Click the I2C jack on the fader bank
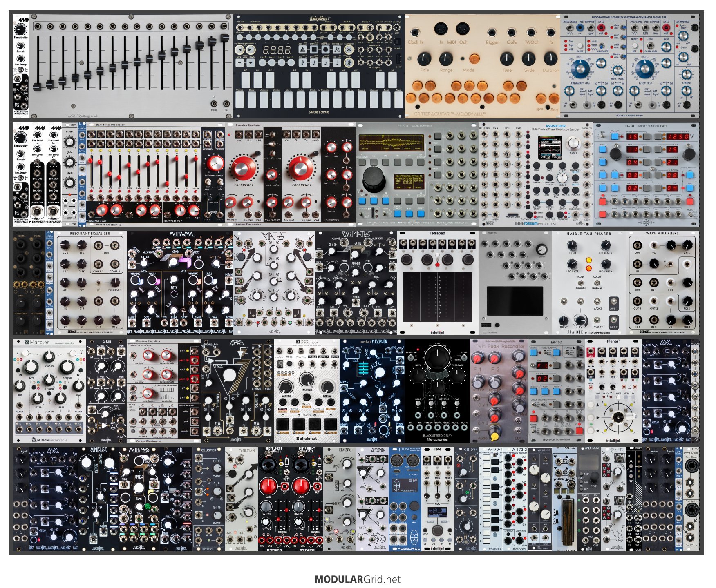Viewport: 716px width, 588px height. point(226,104)
